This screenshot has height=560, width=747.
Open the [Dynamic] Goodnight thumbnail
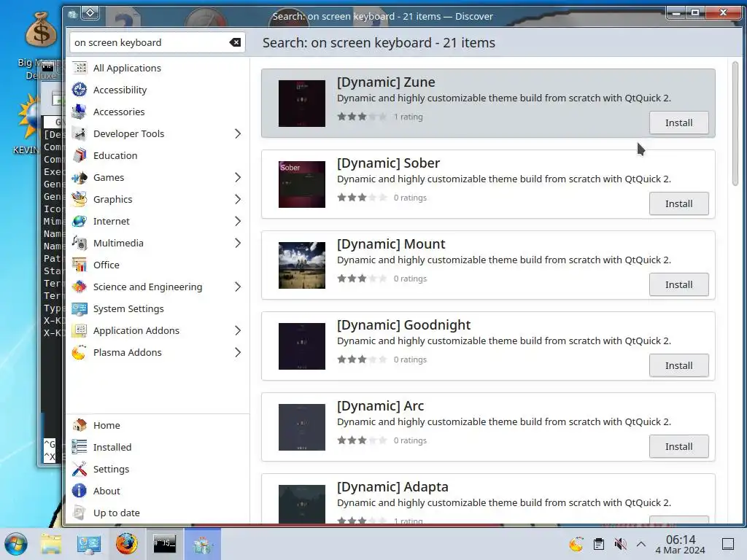[x=302, y=346]
